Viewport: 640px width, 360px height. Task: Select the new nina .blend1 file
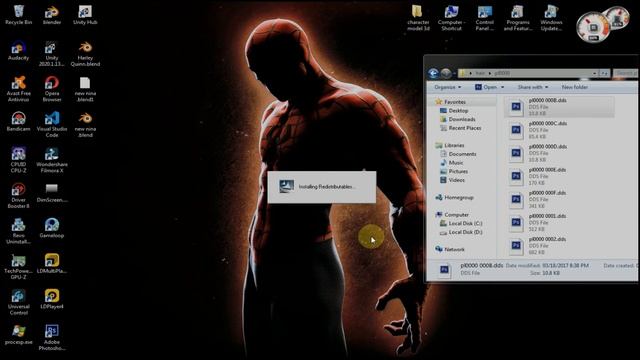[x=85, y=89]
